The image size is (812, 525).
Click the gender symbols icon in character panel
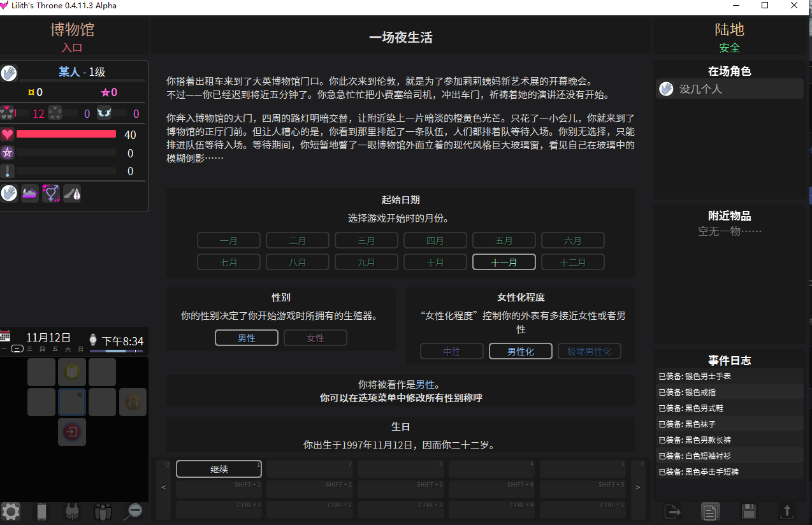click(x=50, y=193)
